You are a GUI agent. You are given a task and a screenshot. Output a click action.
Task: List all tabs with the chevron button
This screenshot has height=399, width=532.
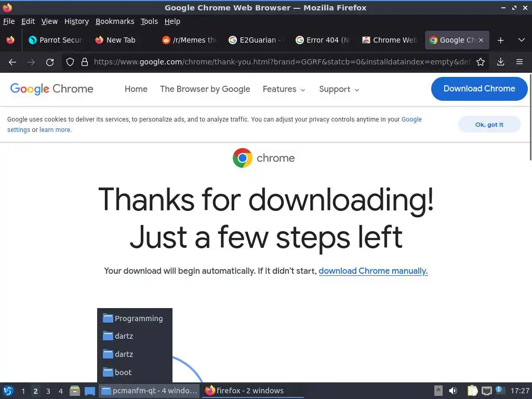[522, 41]
